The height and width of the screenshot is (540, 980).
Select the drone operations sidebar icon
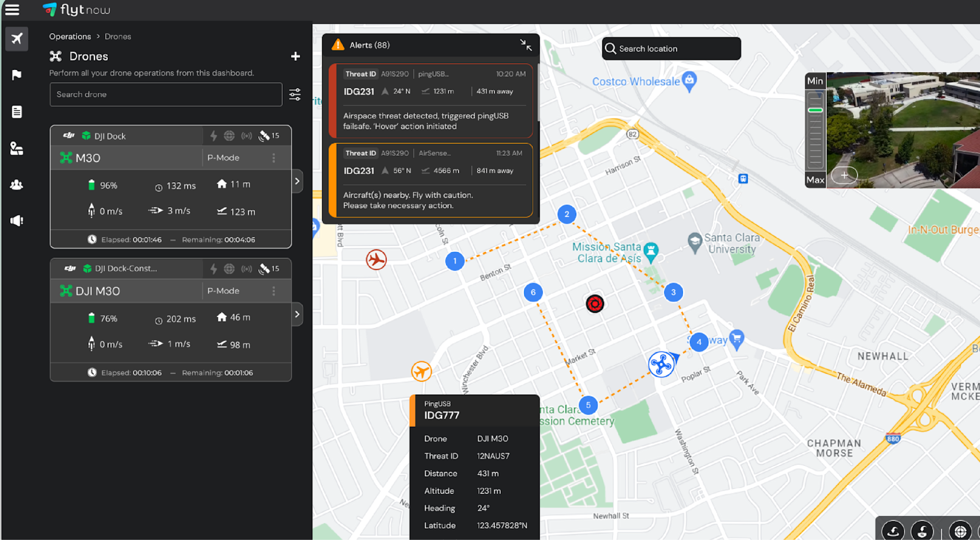17,38
